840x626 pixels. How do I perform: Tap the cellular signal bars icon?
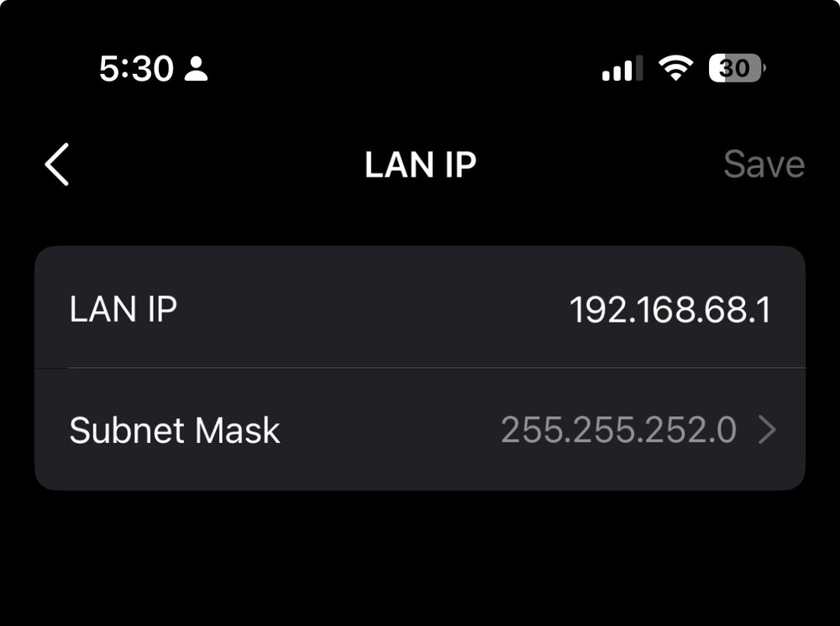coord(622,68)
